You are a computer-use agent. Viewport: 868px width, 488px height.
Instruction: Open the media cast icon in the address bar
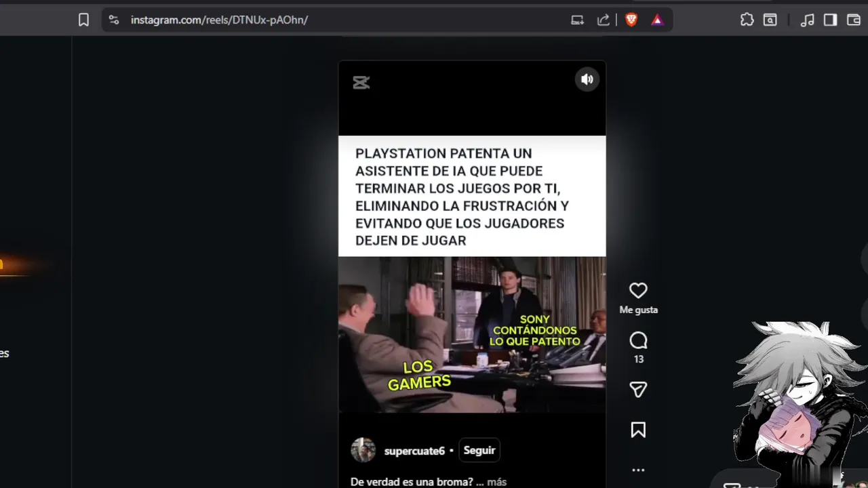[x=578, y=20]
